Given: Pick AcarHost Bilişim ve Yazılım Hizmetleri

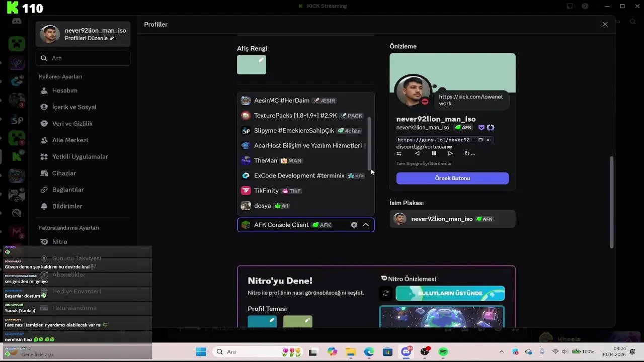Looking at the screenshot, I should pyautogui.click(x=306, y=146).
